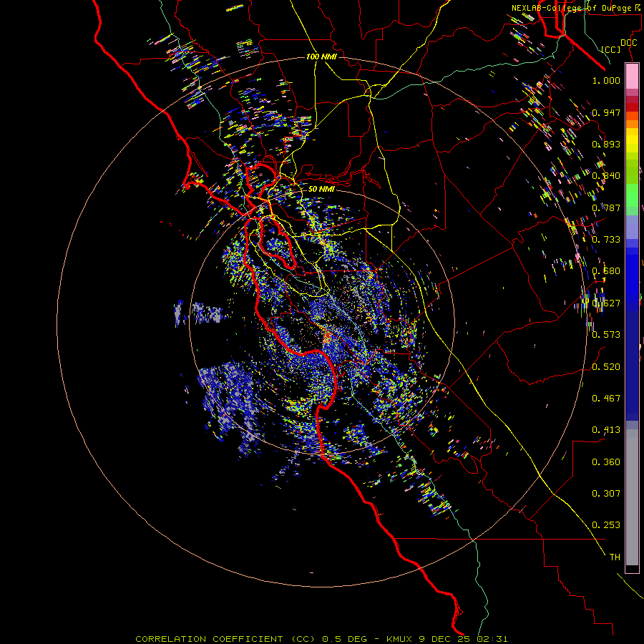Click the red segment of the color bar
Image resolution: width=644 pixels, height=644 pixels.
click(x=632, y=107)
